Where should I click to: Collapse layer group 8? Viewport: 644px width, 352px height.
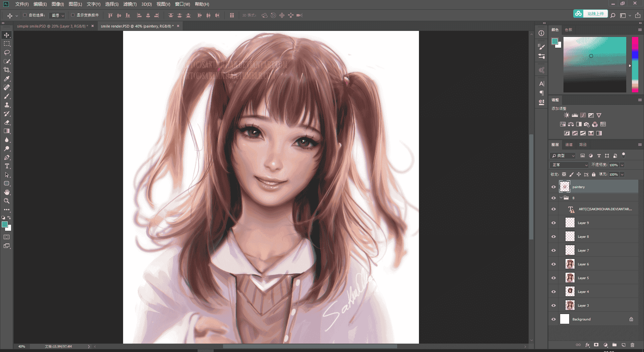(561, 198)
